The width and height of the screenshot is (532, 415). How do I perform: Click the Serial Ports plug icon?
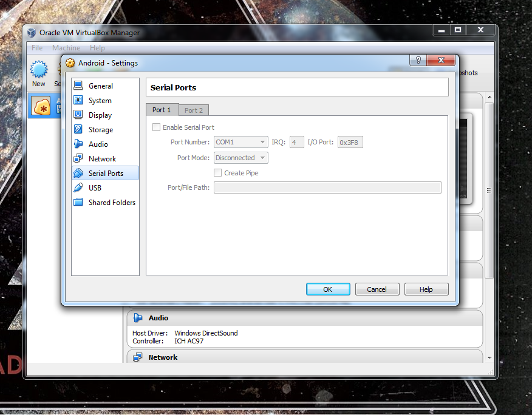coord(78,173)
